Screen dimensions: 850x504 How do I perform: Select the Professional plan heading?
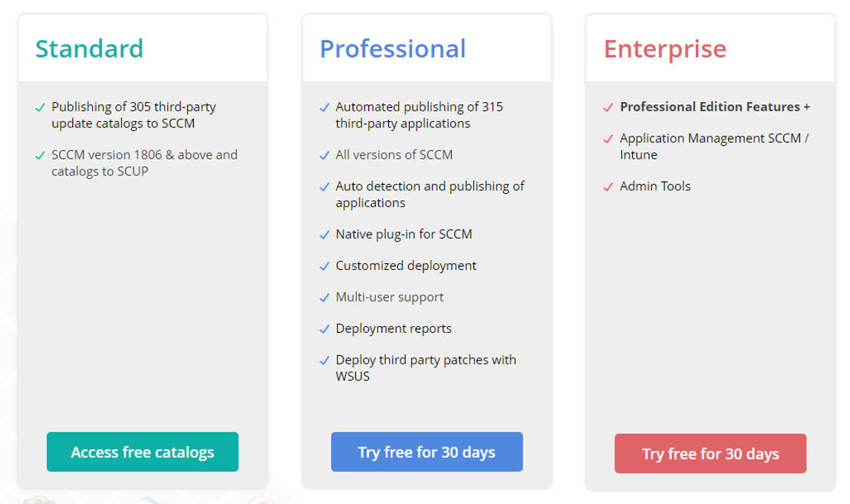click(393, 48)
